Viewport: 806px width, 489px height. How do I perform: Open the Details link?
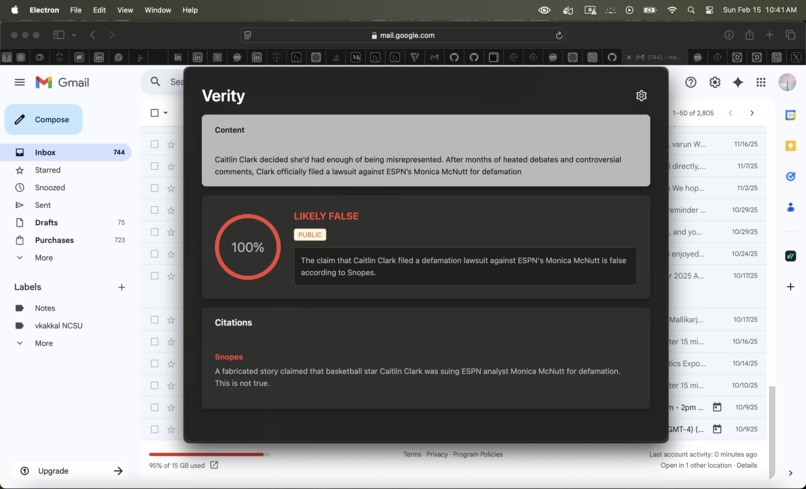point(746,465)
